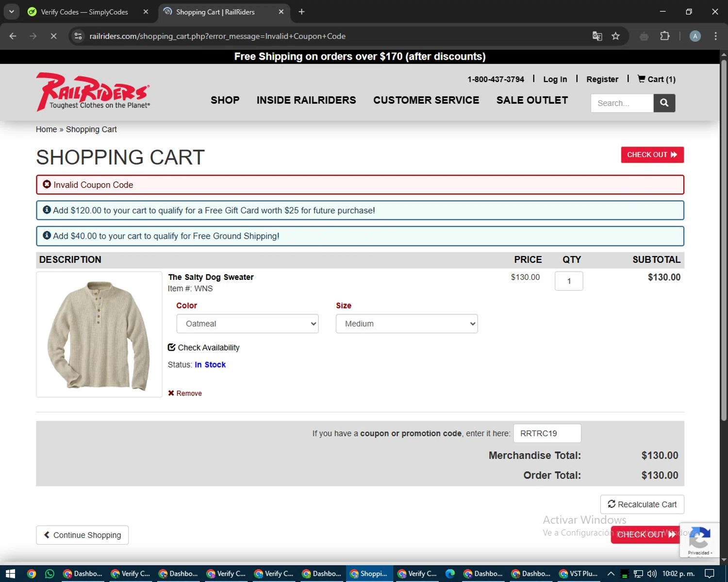Click the Free Ground Shipping notice
This screenshot has height=582, width=728.
pos(360,236)
